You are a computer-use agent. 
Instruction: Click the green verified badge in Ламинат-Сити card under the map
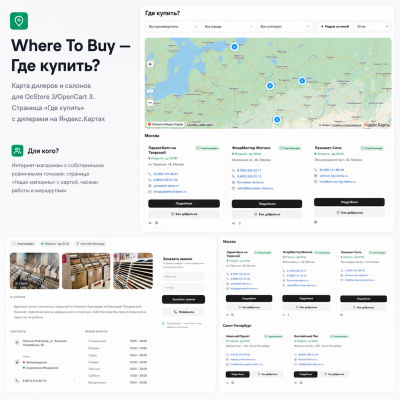click(372, 148)
